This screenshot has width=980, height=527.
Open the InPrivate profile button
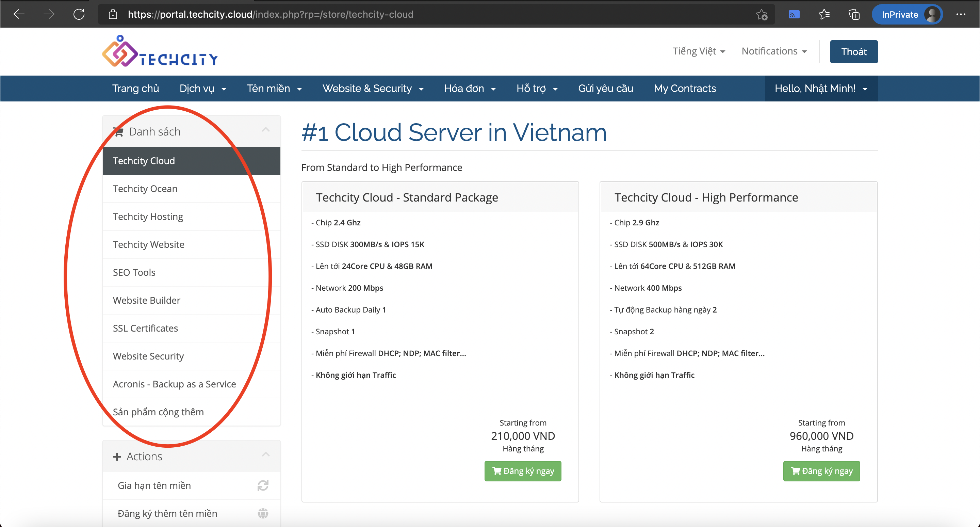[x=907, y=14]
